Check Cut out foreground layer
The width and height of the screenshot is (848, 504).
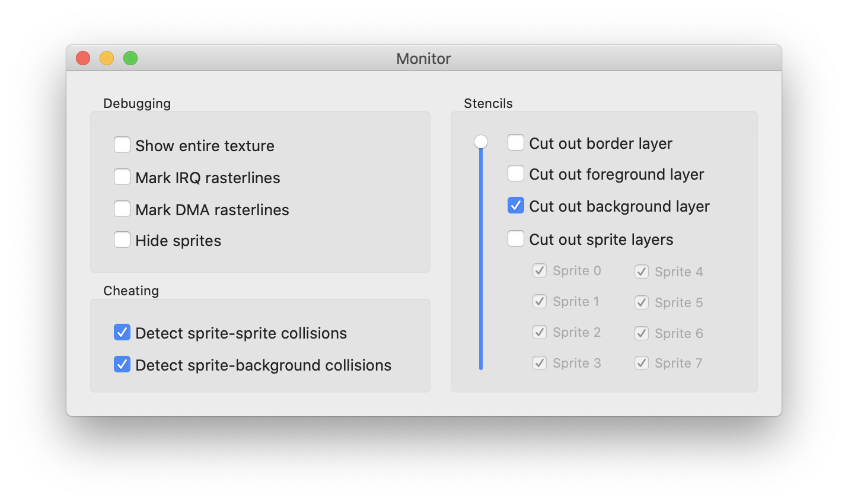[516, 173]
